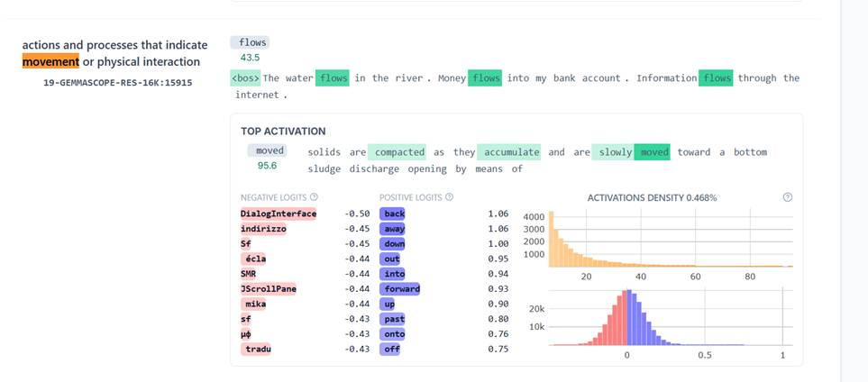
Task: Click the help icon beside POSITIVE LOGITS
Action: click(x=449, y=197)
